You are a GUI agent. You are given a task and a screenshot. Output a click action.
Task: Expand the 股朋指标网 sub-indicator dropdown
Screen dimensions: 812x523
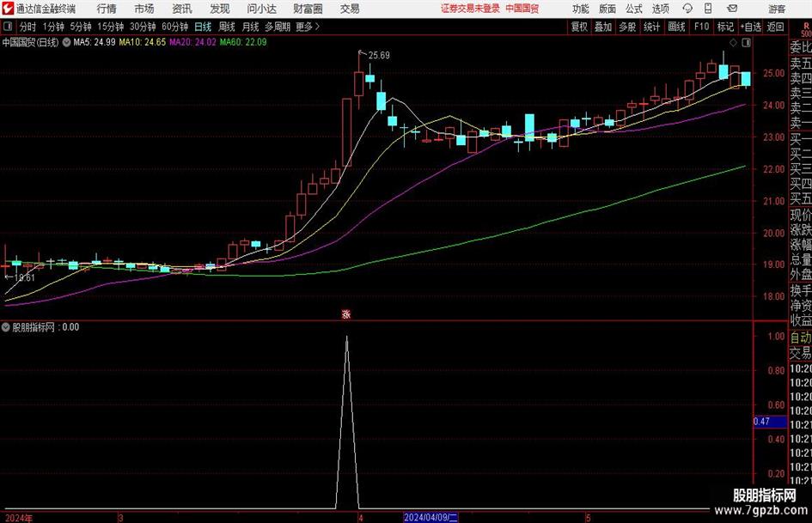[x=6, y=327]
